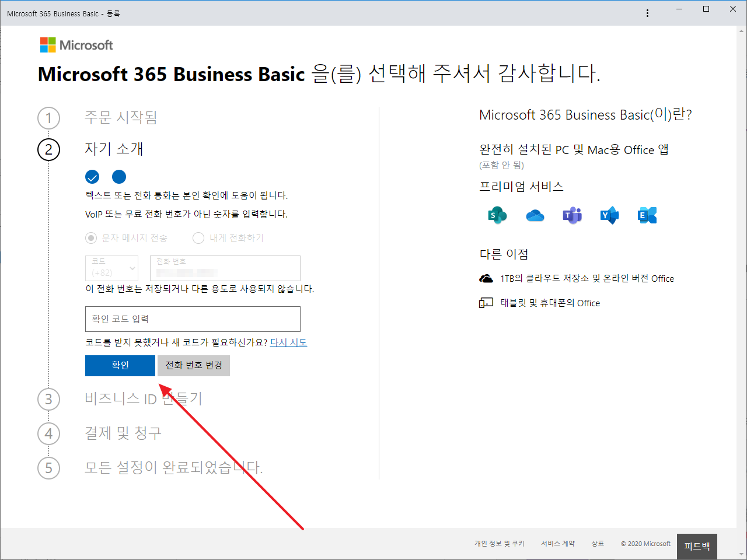Click step 5 circle for setup complete
This screenshot has height=560, width=747.
(48, 468)
